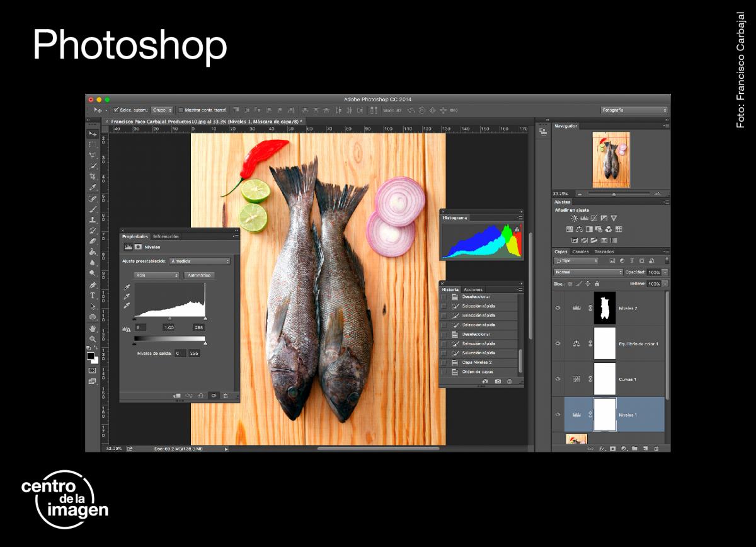
Task: Hide the Niveles 1 layer
Action: [x=558, y=415]
